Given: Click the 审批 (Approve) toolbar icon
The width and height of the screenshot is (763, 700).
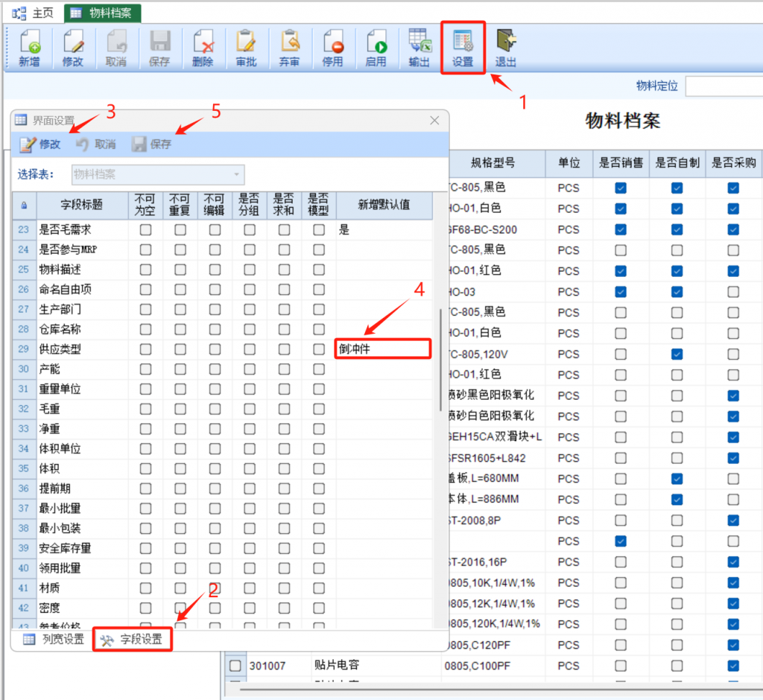Looking at the screenshot, I should tap(246, 48).
